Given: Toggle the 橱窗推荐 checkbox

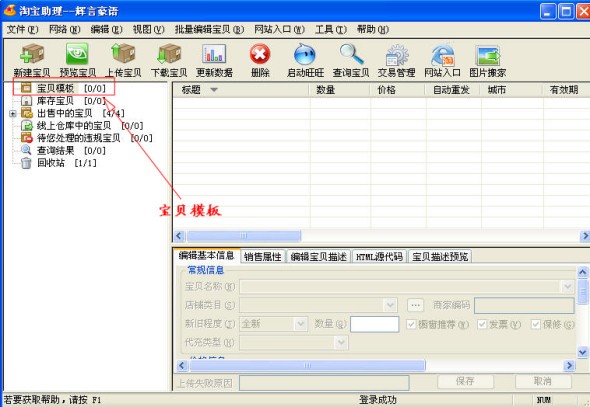Looking at the screenshot, I should tap(411, 324).
